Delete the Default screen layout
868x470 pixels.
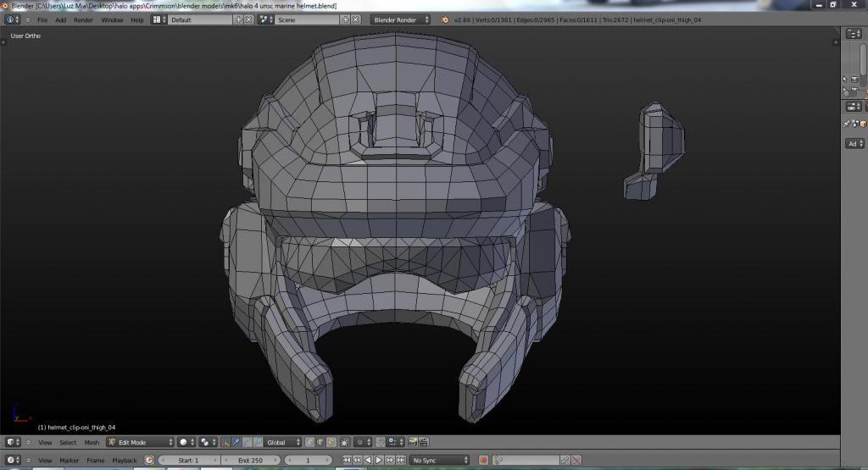(248, 20)
